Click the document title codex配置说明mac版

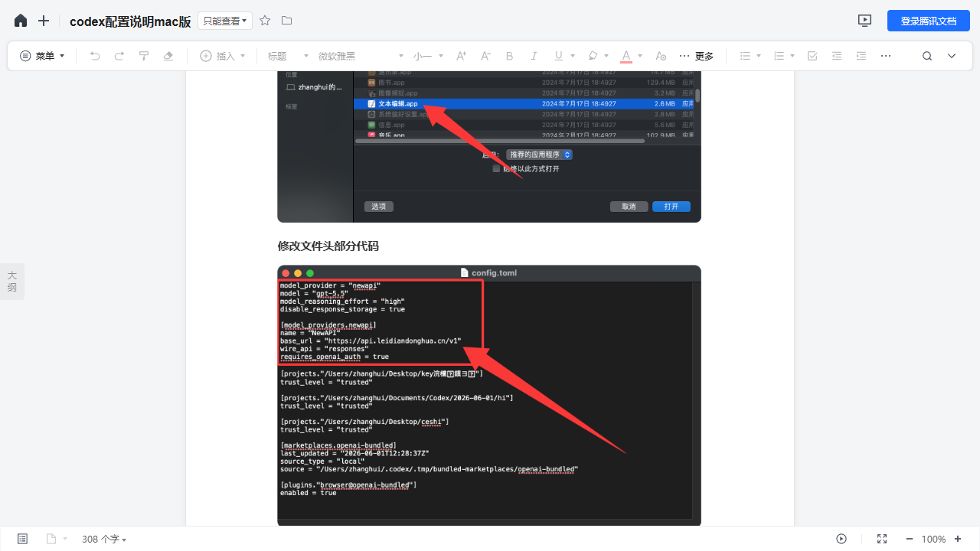pyautogui.click(x=130, y=21)
